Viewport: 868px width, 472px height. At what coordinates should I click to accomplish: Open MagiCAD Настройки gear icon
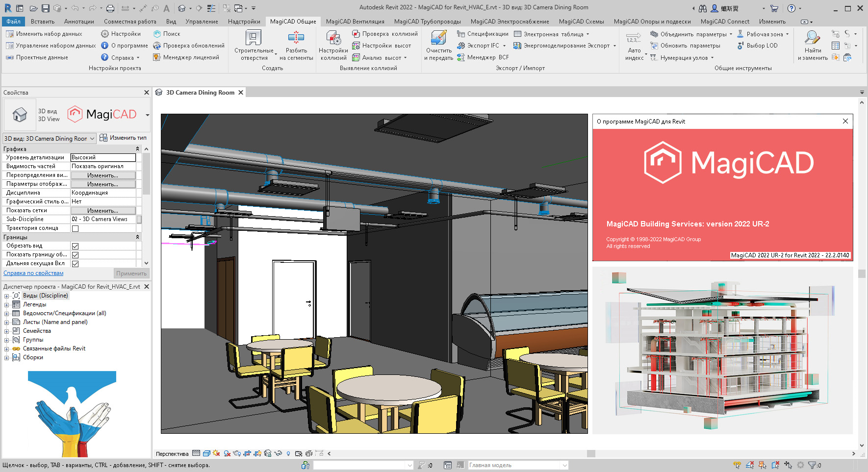(x=105, y=34)
